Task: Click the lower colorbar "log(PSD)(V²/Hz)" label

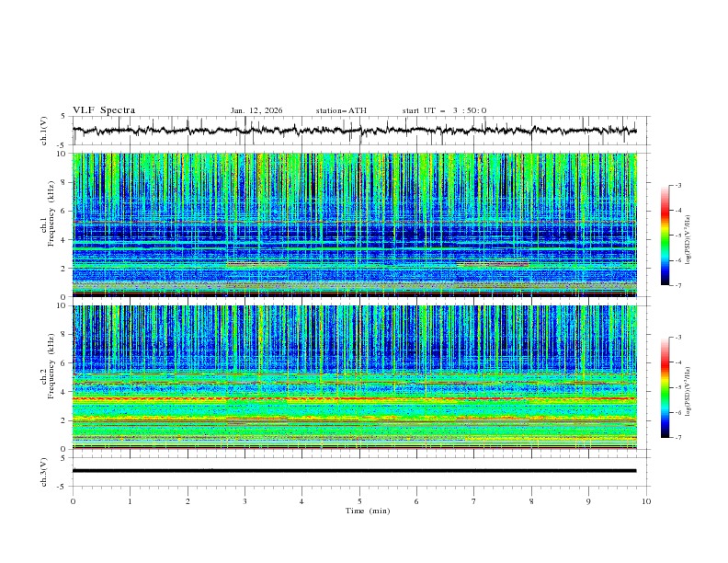Action: click(x=688, y=392)
